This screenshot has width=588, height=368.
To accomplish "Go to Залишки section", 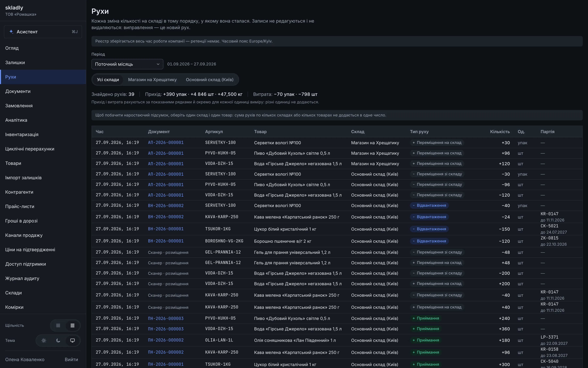I will pos(43,62).
